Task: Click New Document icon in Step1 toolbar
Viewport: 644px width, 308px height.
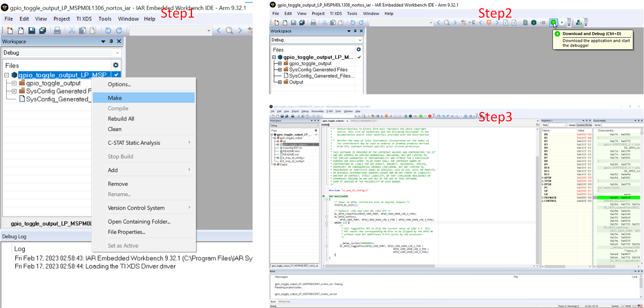Action: click(x=10, y=30)
